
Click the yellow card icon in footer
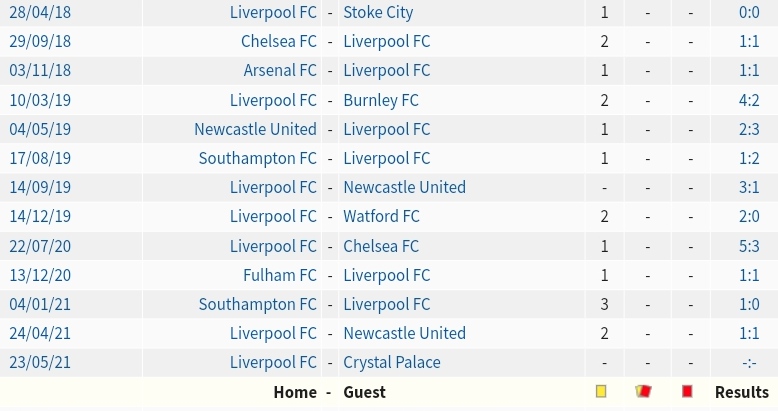(601, 392)
